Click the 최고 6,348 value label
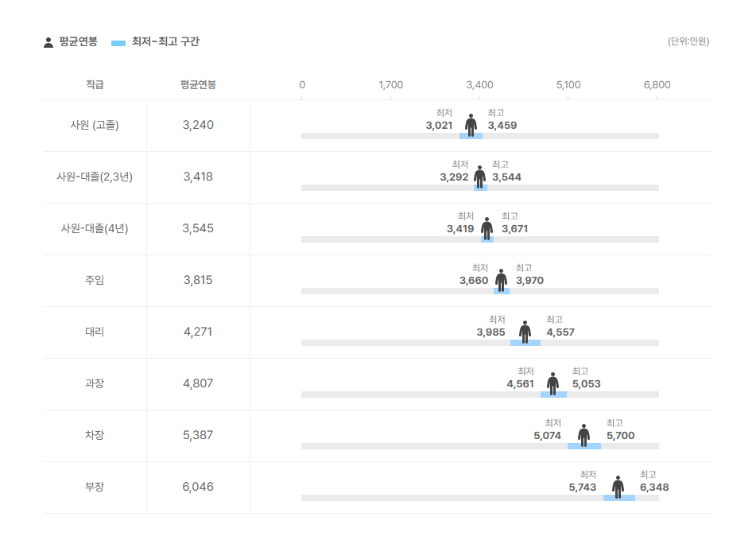The image size is (756, 552). point(654,488)
